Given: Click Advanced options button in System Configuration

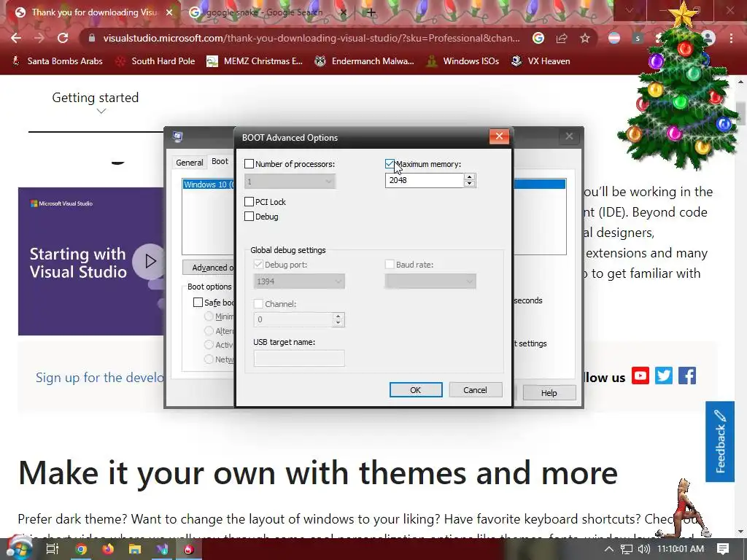Looking at the screenshot, I should 208,268.
